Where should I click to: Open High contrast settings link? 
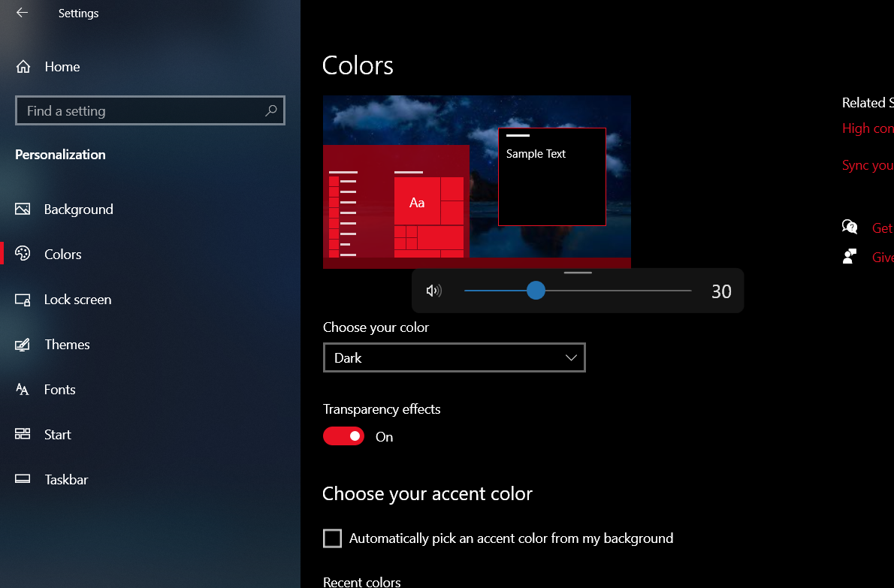pyautogui.click(x=868, y=128)
